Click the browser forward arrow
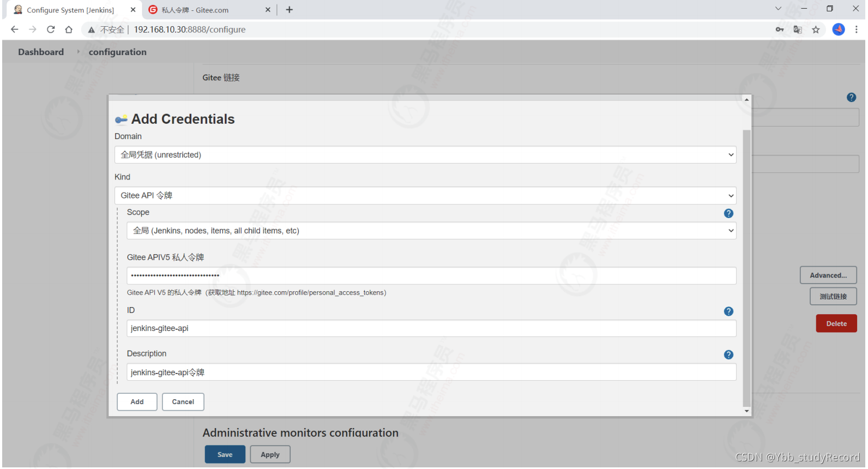The image size is (868, 469). [33, 29]
